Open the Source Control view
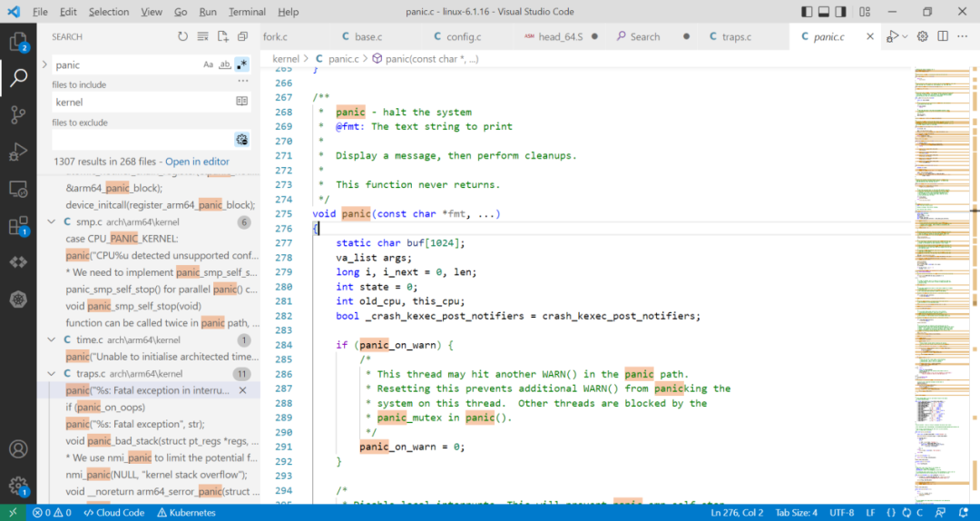 tap(18, 114)
